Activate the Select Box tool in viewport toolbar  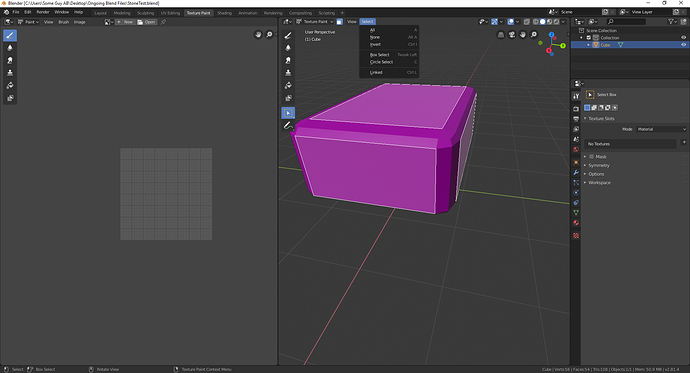pos(288,113)
